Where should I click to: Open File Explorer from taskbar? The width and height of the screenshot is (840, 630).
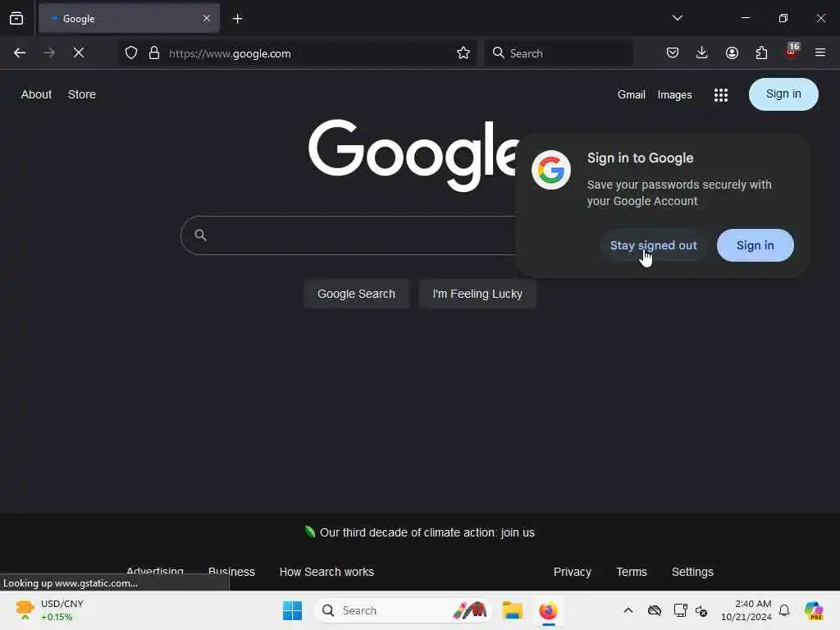tap(512, 610)
